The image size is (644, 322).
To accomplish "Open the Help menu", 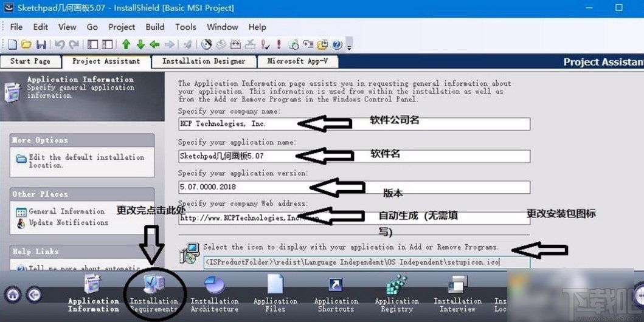I will point(257,27).
